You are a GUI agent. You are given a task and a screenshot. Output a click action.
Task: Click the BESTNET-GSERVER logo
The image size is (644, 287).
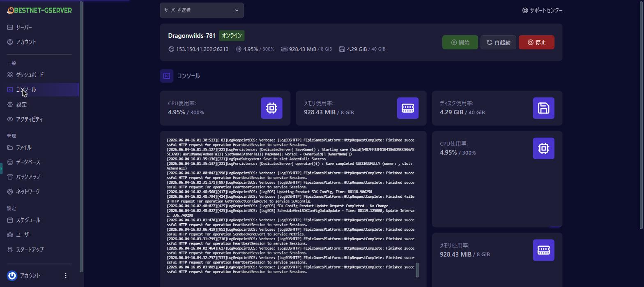click(39, 10)
